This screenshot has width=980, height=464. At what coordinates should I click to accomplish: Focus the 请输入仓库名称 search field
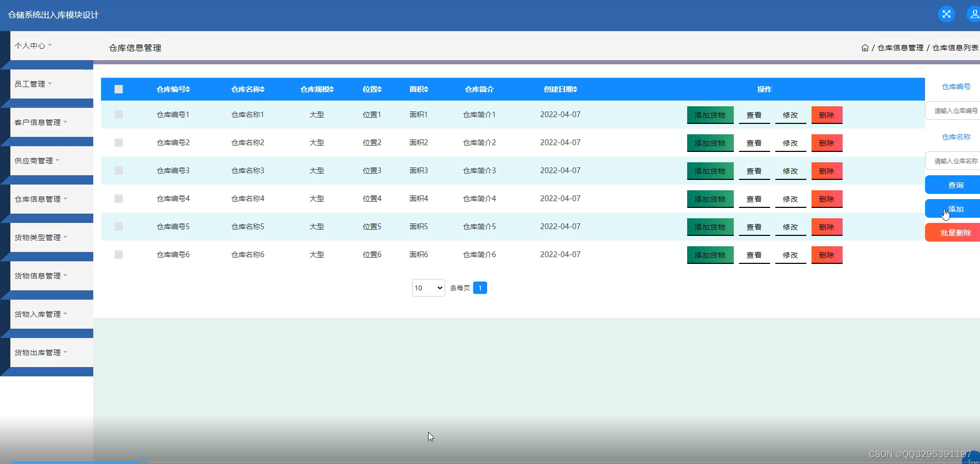[953, 161]
